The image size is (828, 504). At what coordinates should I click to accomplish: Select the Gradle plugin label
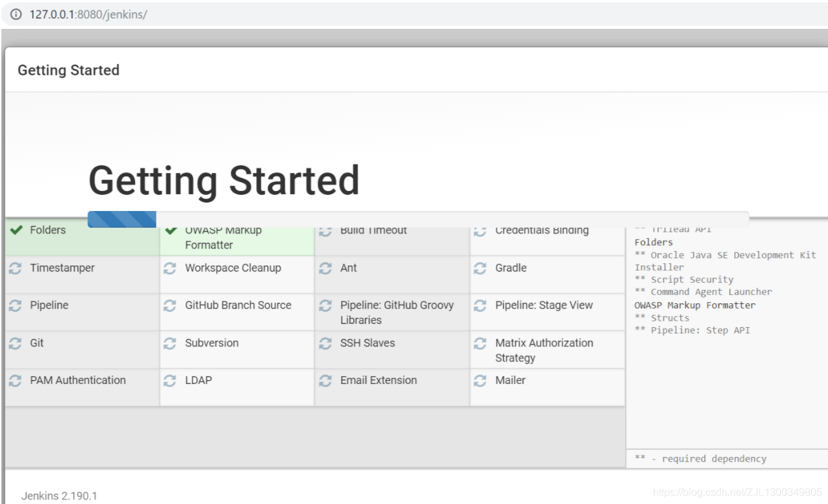pyautogui.click(x=511, y=268)
